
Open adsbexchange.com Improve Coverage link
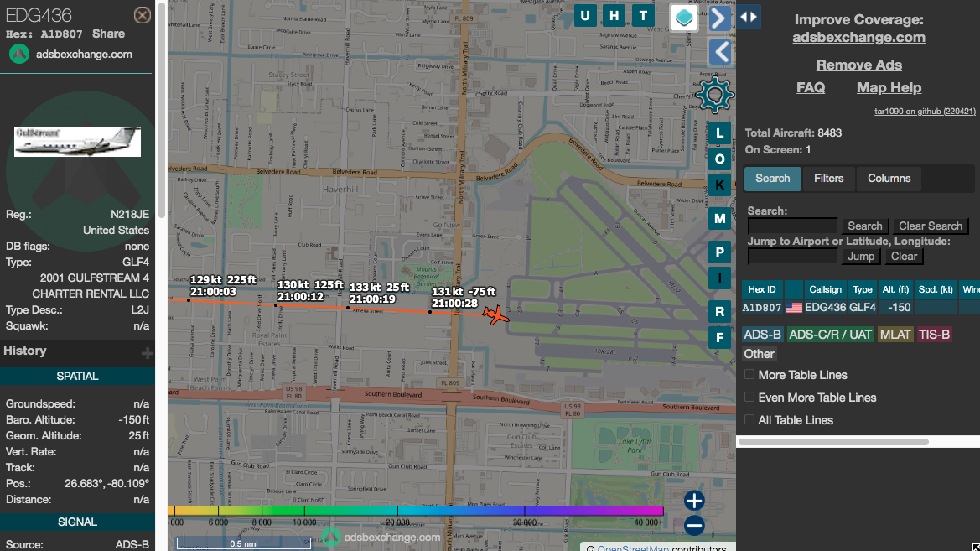pos(858,38)
